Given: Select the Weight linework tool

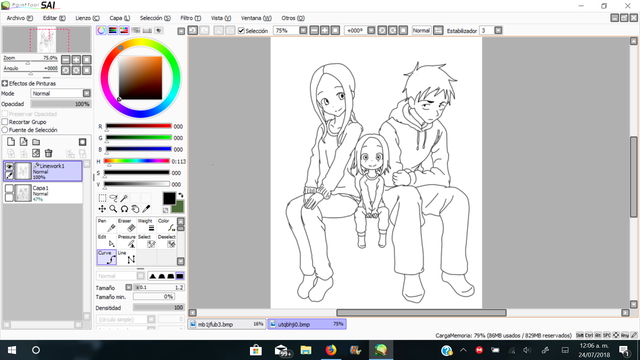Looking at the screenshot, I should 146,225.
